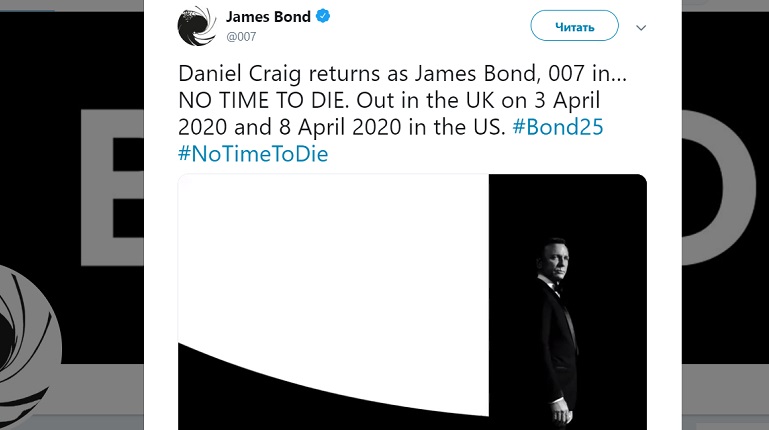769x430 pixels.
Task: Open the tweet options chevron menu
Action: (641, 27)
